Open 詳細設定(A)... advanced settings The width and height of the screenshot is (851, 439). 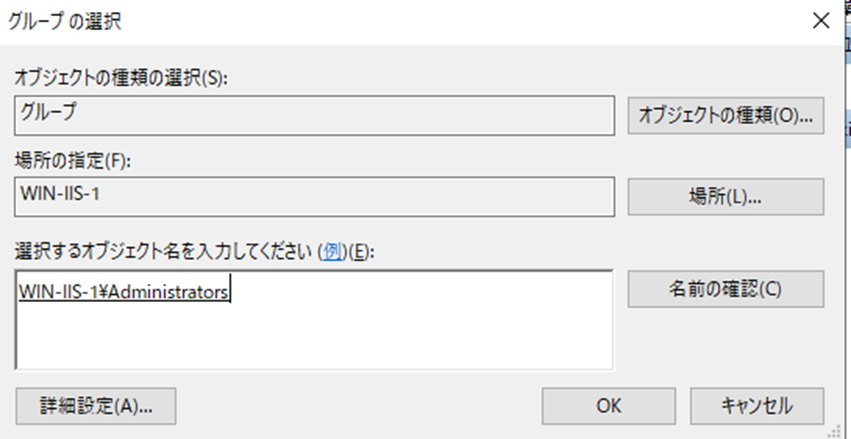coord(97,405)
